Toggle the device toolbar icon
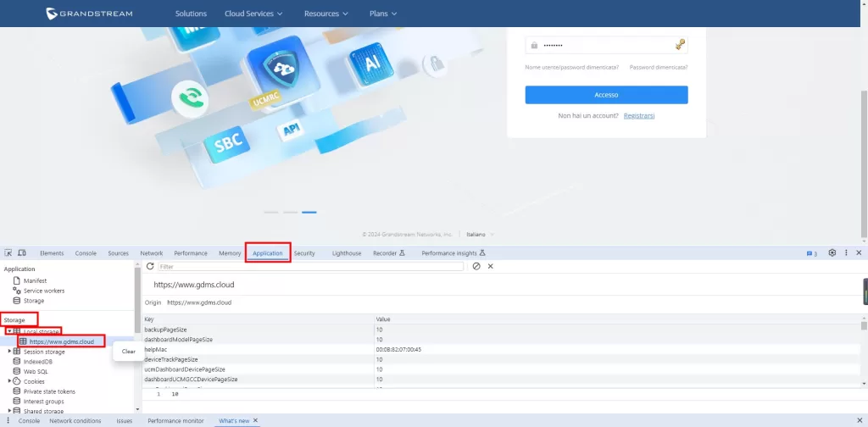The width and height of the screenshot is (868, 427). 22,252
